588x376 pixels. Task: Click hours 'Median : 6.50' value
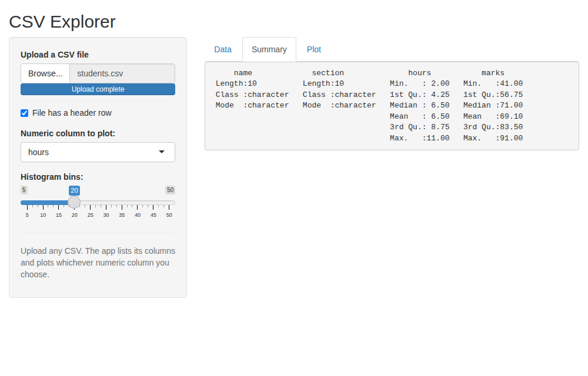click(420, 105)
